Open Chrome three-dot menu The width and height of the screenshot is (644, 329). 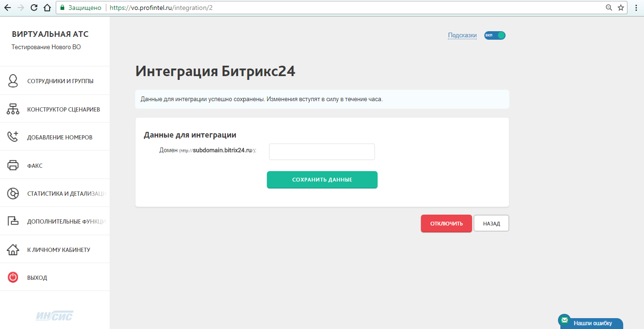(636, 8)
